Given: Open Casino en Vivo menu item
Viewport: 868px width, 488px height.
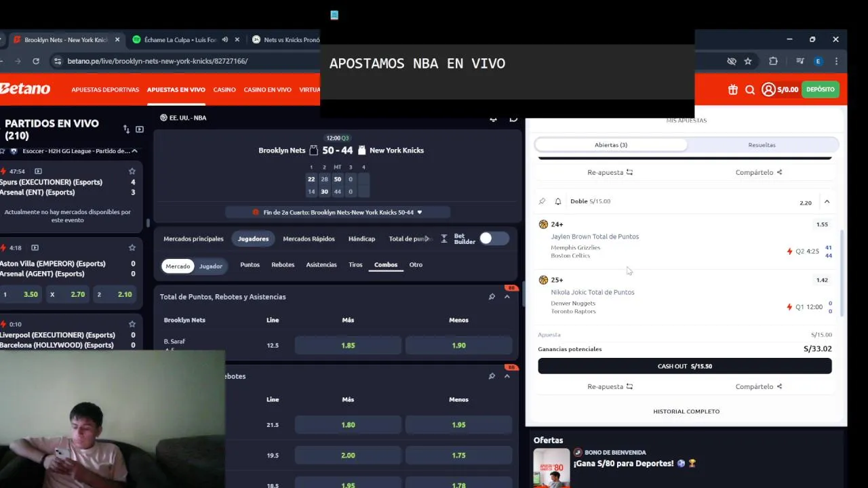Looking at the screenshot, I should pos(267,89).
